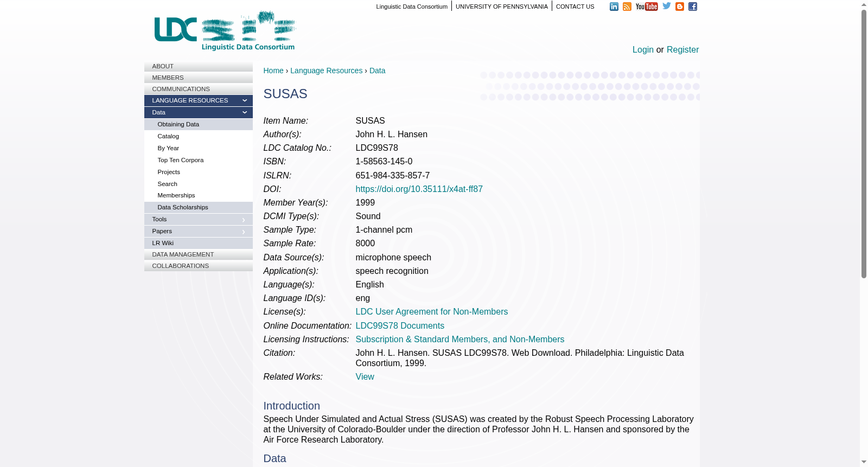This screenshot has height=467, width=868.
Task: Open the YouTube icon link
Action: click(647, 7)
